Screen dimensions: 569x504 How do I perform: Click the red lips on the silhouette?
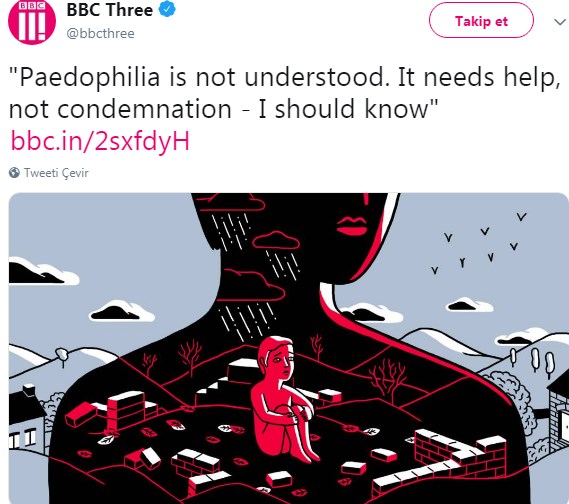coord(351,226)
